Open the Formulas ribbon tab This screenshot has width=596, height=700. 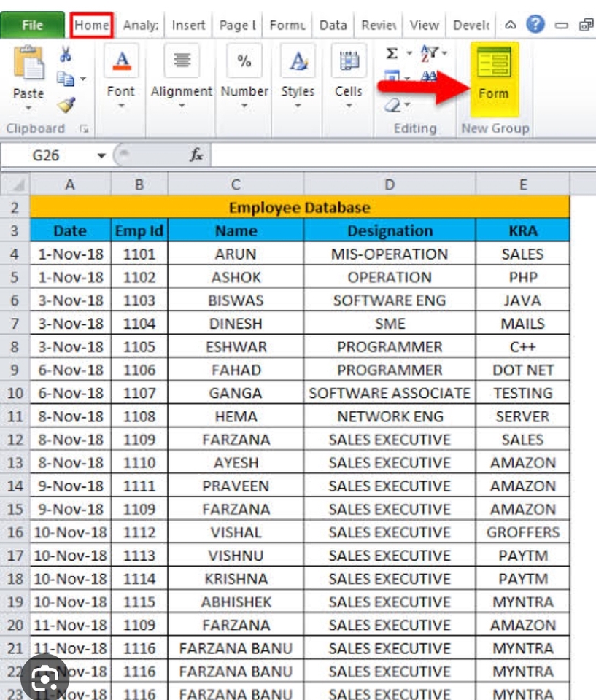click(x=287, y=25)
